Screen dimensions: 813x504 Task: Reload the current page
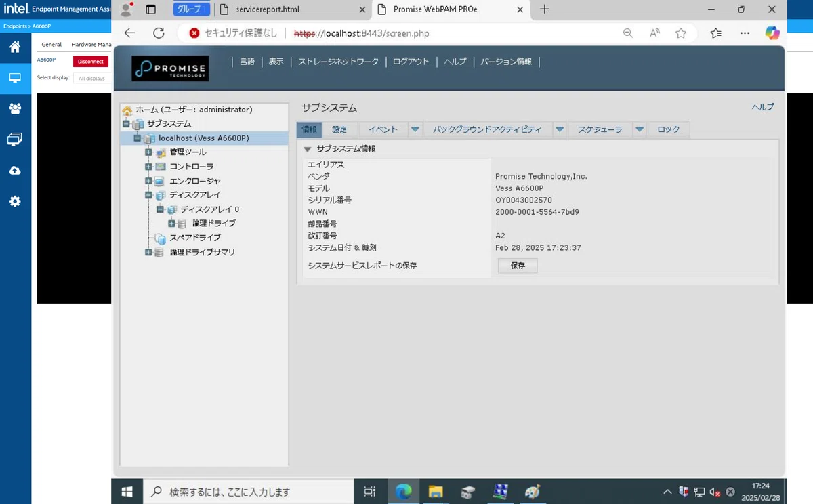159,33
